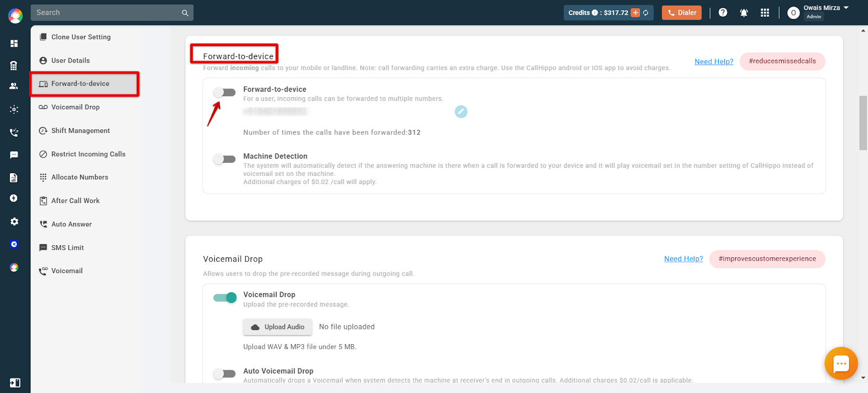This screenshot has height=393, width=868.
Task: Open the orange live chat widget
Action: (841, 363)
